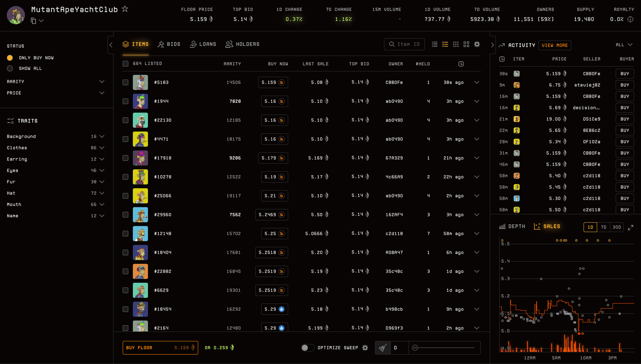Click the sweep quantity slider handle
Viewport: 641px width, 364px height.
click(415, 348)
